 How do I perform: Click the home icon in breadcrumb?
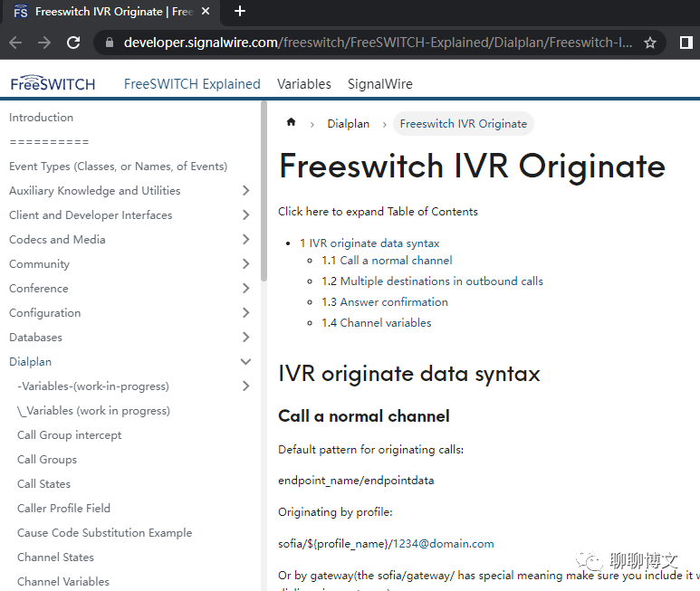pos(291,122)
